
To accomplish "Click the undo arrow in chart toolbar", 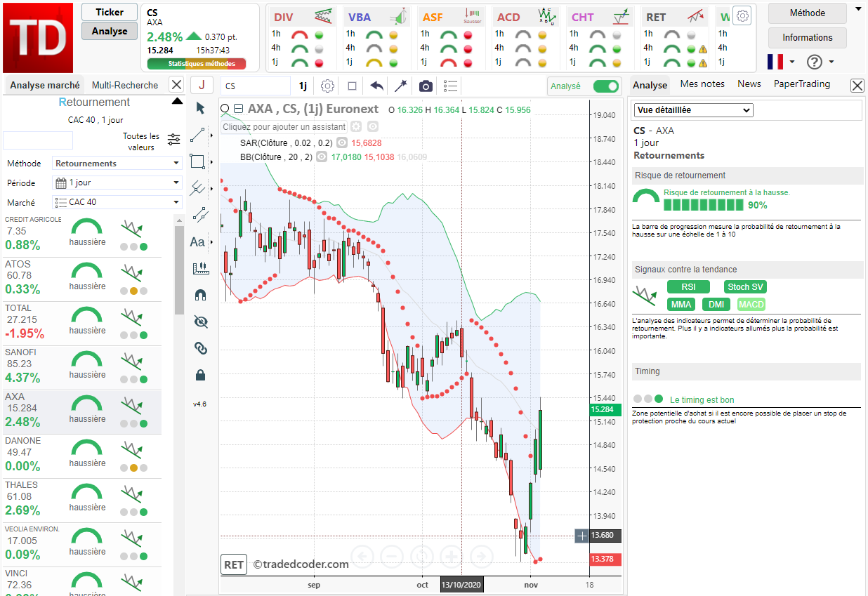I will (377, 86).
